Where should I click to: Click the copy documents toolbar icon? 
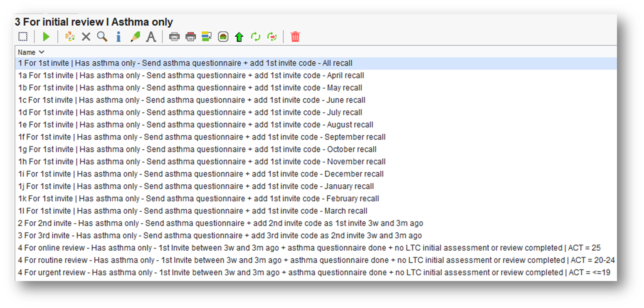point(70,37)
